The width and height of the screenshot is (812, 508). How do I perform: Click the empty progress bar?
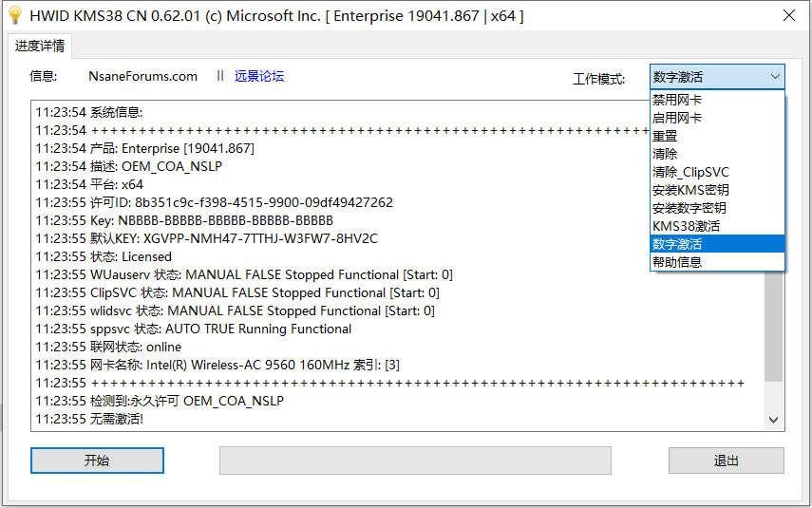[x=415, y=461]
